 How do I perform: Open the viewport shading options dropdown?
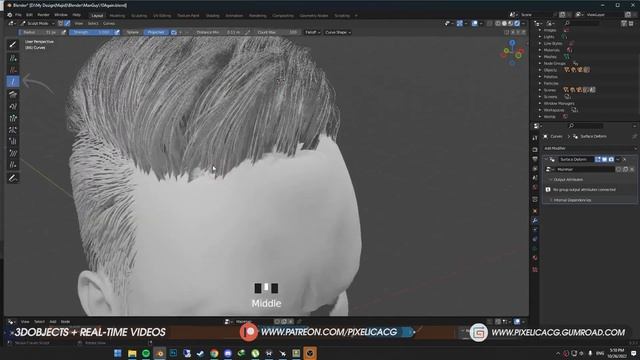(523, 24)
